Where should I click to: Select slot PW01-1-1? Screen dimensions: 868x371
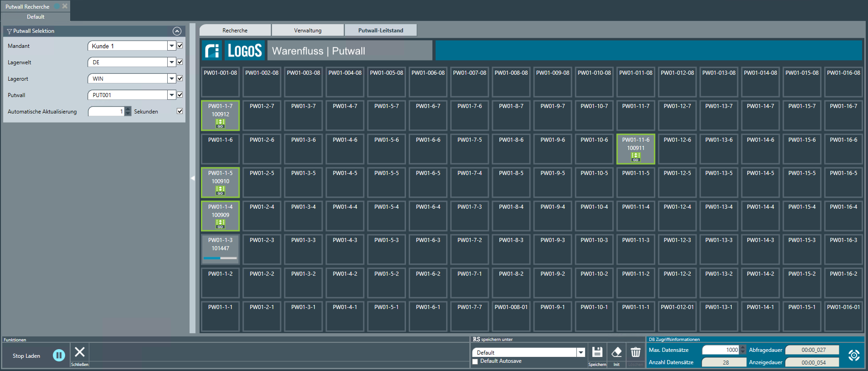[x=220, y=316]
